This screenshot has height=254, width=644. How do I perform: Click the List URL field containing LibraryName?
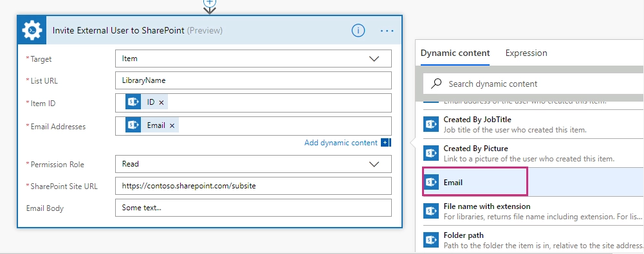(253, 80)
